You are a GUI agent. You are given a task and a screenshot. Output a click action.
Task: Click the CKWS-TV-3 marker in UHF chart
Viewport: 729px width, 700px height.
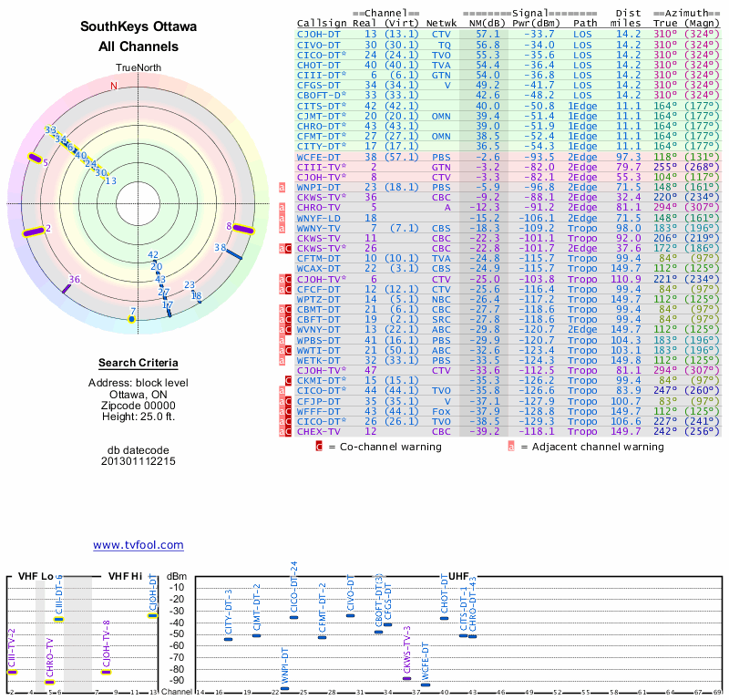click(407, 678)
